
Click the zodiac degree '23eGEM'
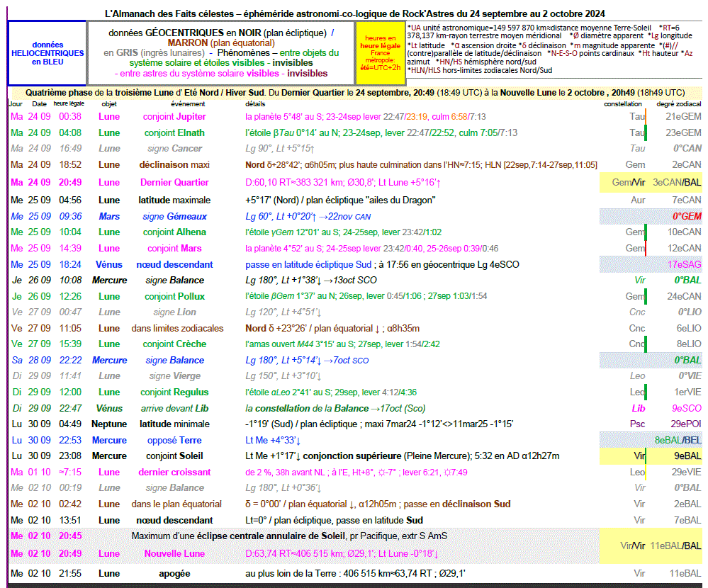click(x=683, y=132)
